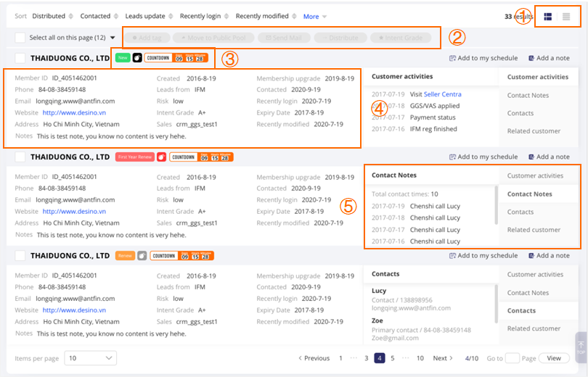Add a note to the Renew-tagged company
Screen dimensions: 588x377
click(x=549, y=256)
